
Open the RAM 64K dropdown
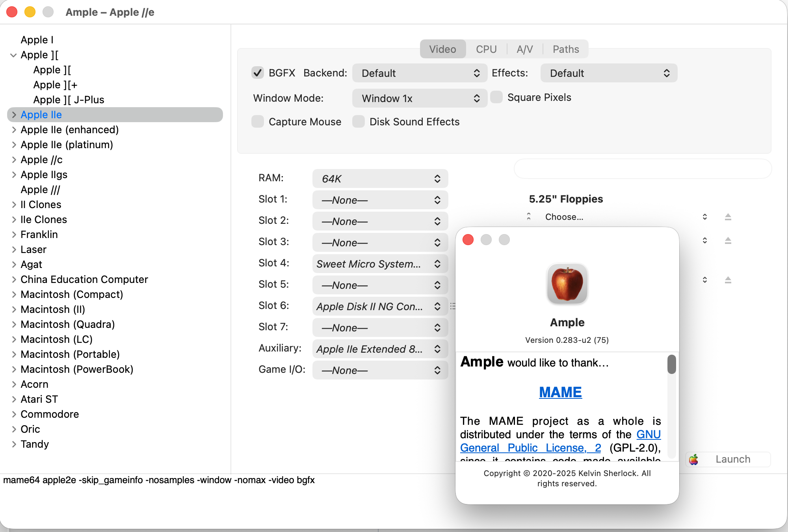pos(380,179)
